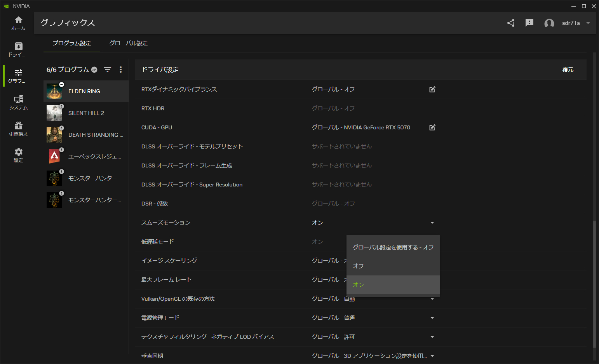
Task: Click the 6/6 プログラム heading
Action: [x=68, y=70]
